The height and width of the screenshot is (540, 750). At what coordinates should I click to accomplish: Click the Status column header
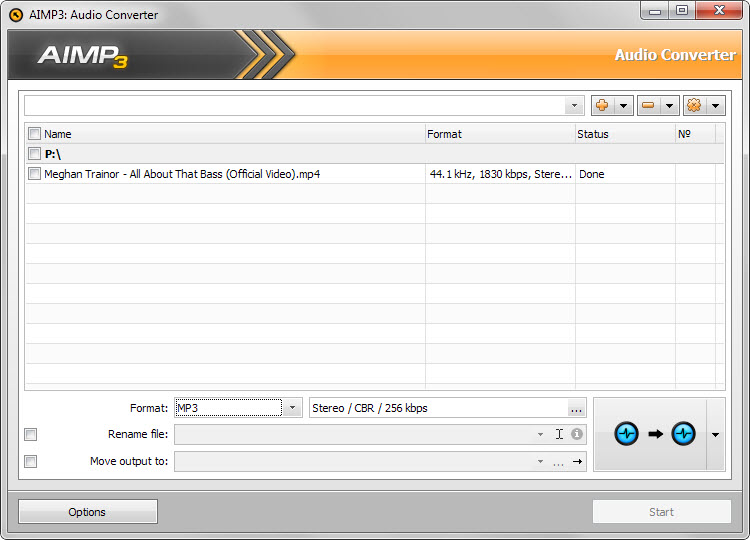(x=625, y=134)
